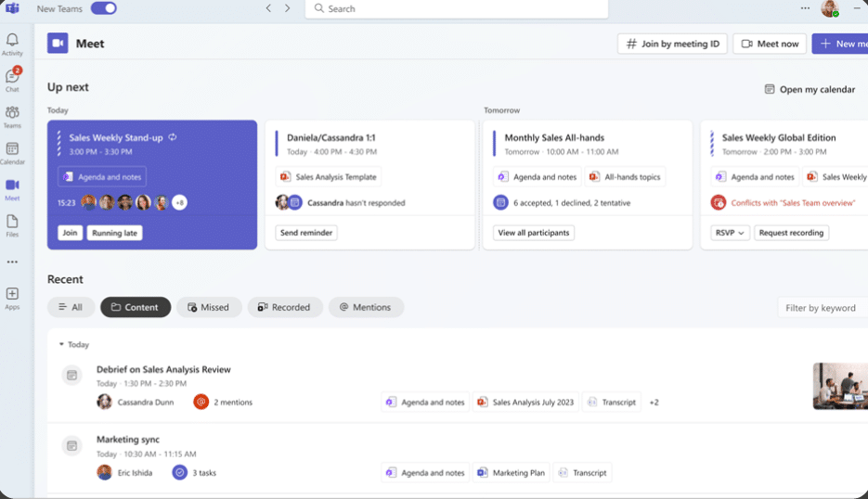Viewport: 868px width, 499px height.
Task: Open Debrief on Sales Analysis Review
Action: pyautogui.click(x=163, y=369)
